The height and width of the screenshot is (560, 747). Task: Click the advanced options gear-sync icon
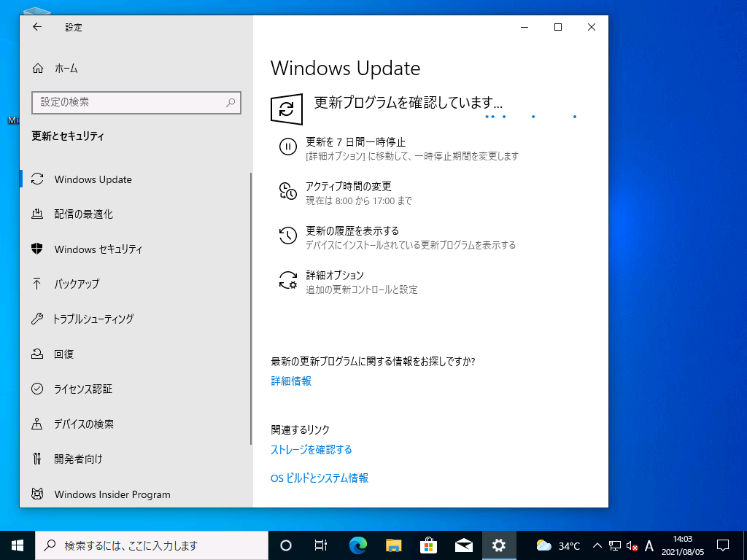(287, 280)
